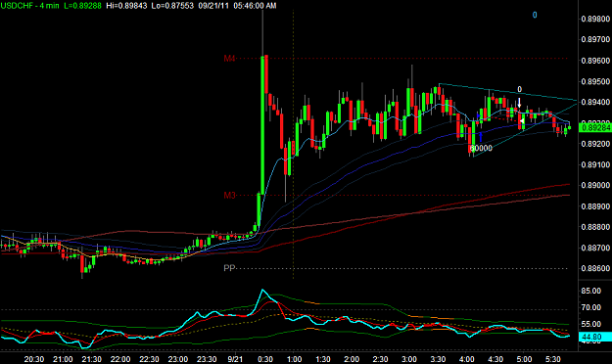Click the 0.89800 price axis label

click(x=595, y=19)
